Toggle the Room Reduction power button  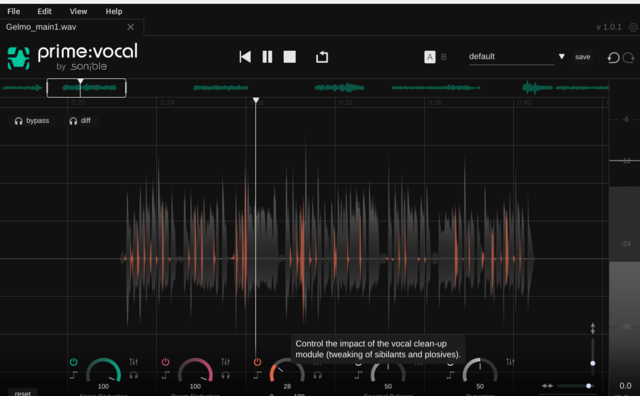point(165,362)
